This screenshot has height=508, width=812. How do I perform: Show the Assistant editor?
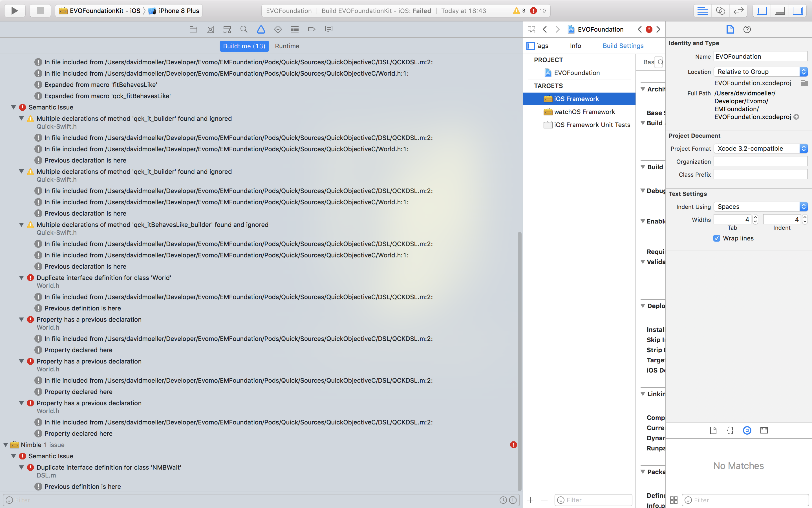(720, 11)
